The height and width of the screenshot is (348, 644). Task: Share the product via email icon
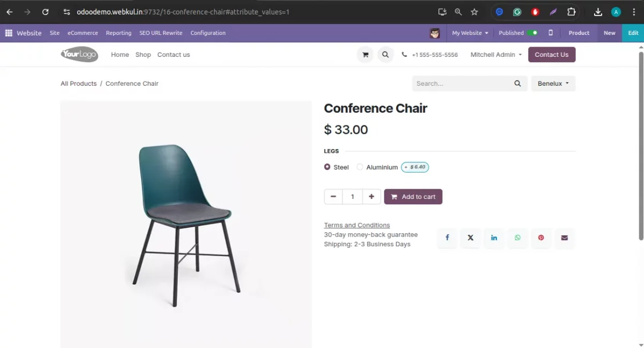pos(565,238)
